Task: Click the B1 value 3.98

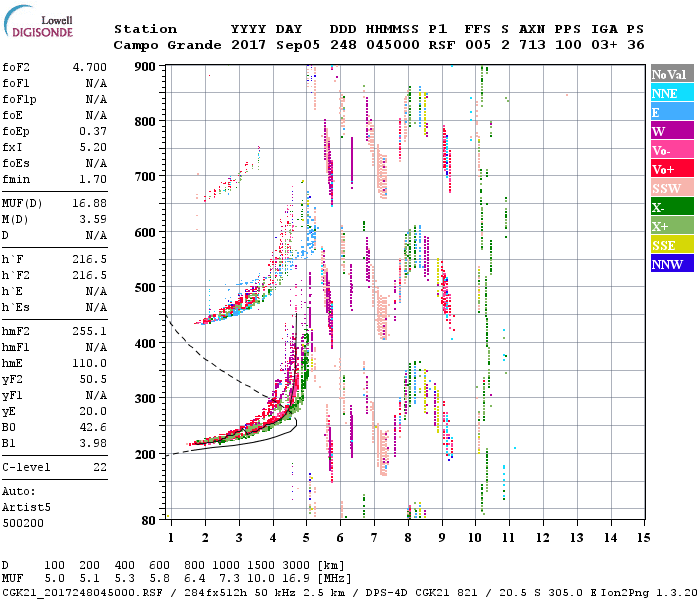Action: (x=93, y=443)
